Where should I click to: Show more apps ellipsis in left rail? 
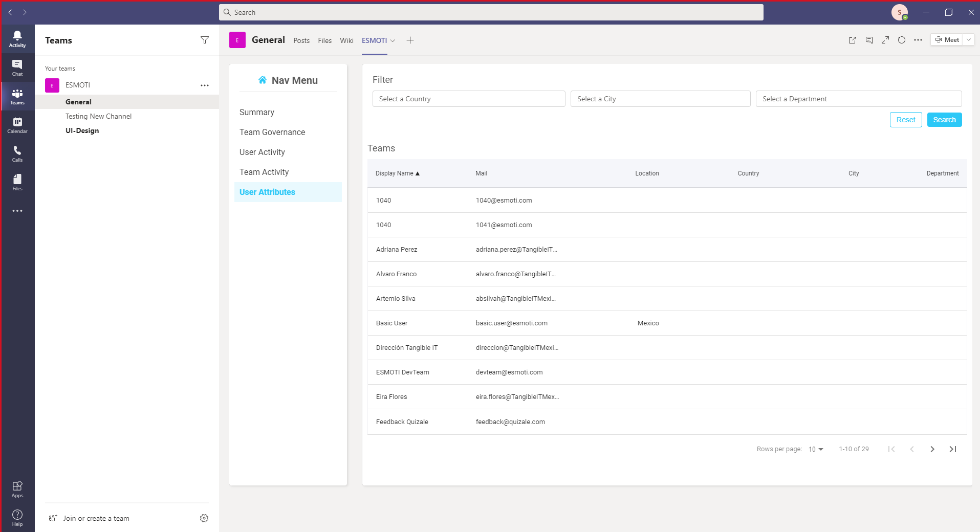coord(17,211)
